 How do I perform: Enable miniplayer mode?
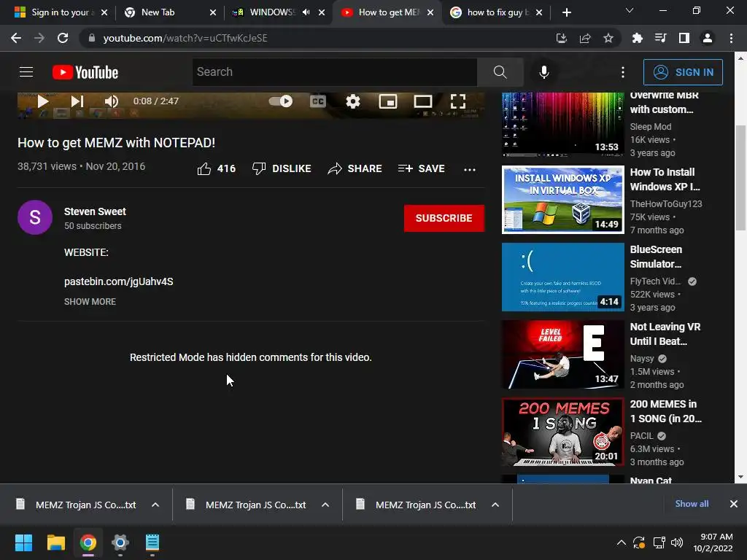(x=388, y=101)
